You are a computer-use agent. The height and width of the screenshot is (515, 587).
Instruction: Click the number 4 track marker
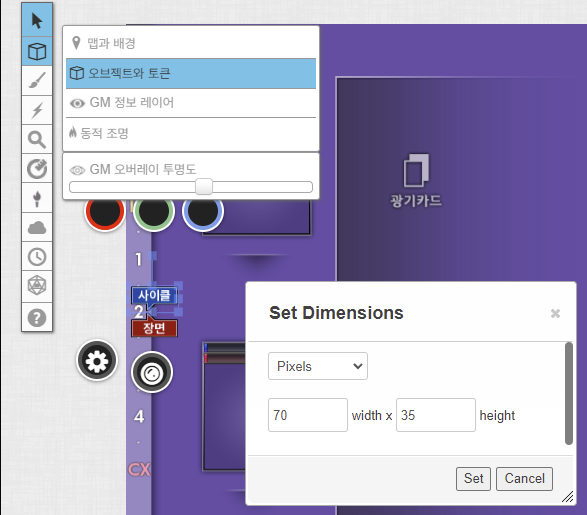[x=139, y=416]
